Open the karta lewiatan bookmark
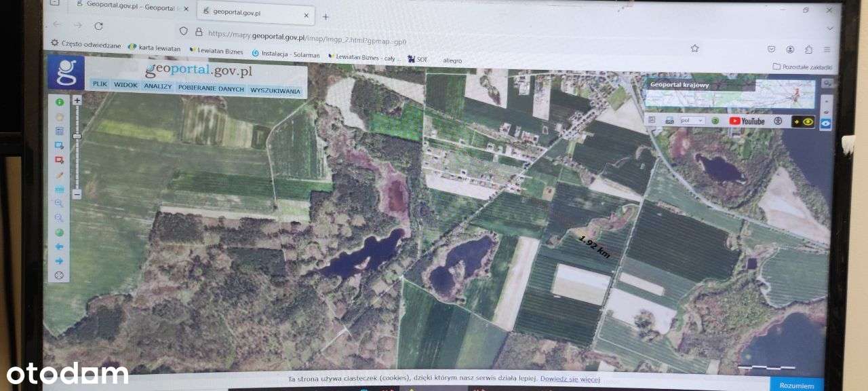The height and width of the screenshot is (391, 868). pyautogui.click(x=154, y=48)
